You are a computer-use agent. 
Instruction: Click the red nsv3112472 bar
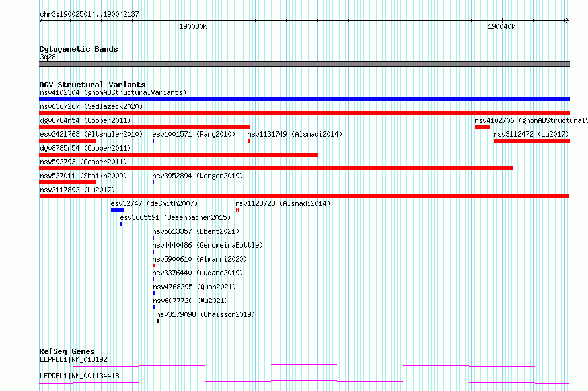[x=532, y=141]
